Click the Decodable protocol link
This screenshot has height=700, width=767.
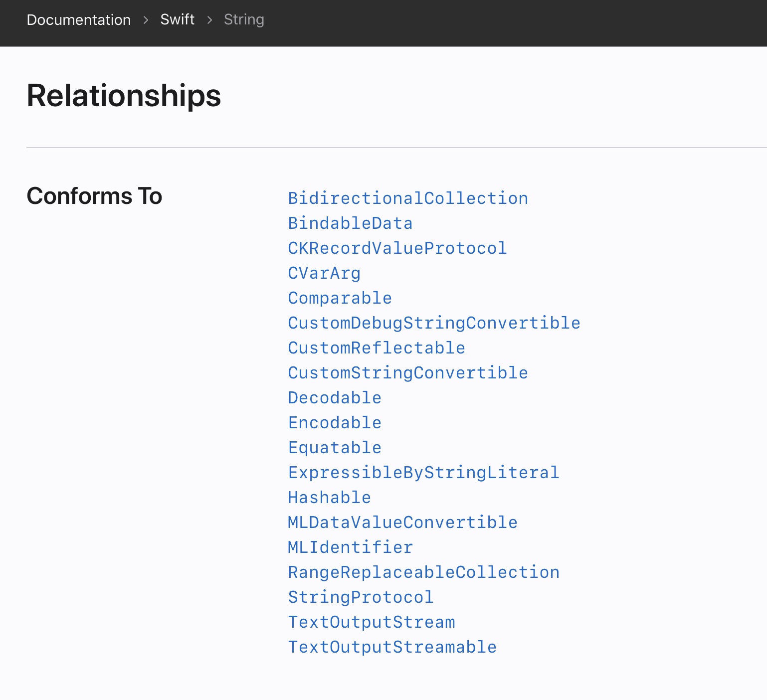coord(335,398)
